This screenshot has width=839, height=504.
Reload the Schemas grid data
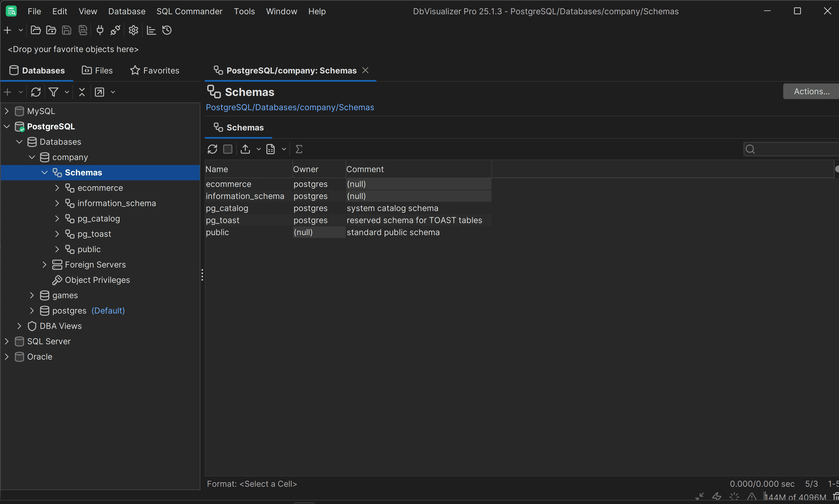tap(212, 149)
